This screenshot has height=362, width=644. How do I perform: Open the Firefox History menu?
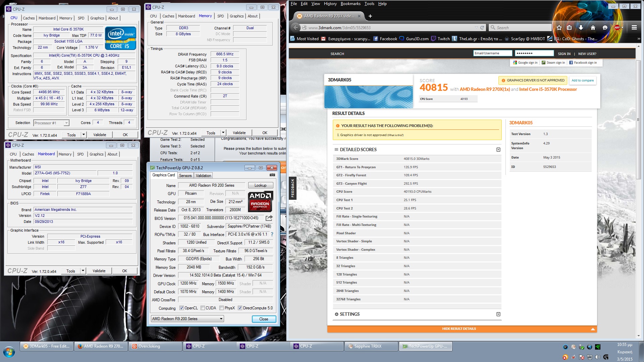click(x=330, y=4)
